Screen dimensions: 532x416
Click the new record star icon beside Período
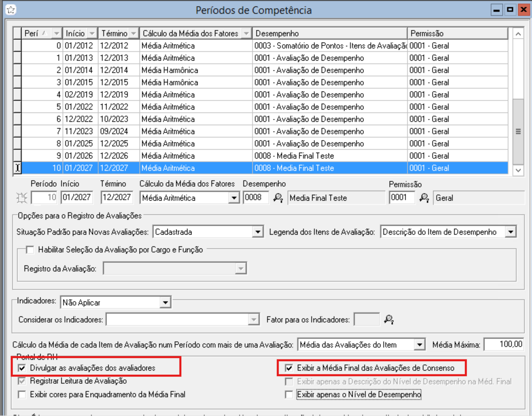(21, 198)
